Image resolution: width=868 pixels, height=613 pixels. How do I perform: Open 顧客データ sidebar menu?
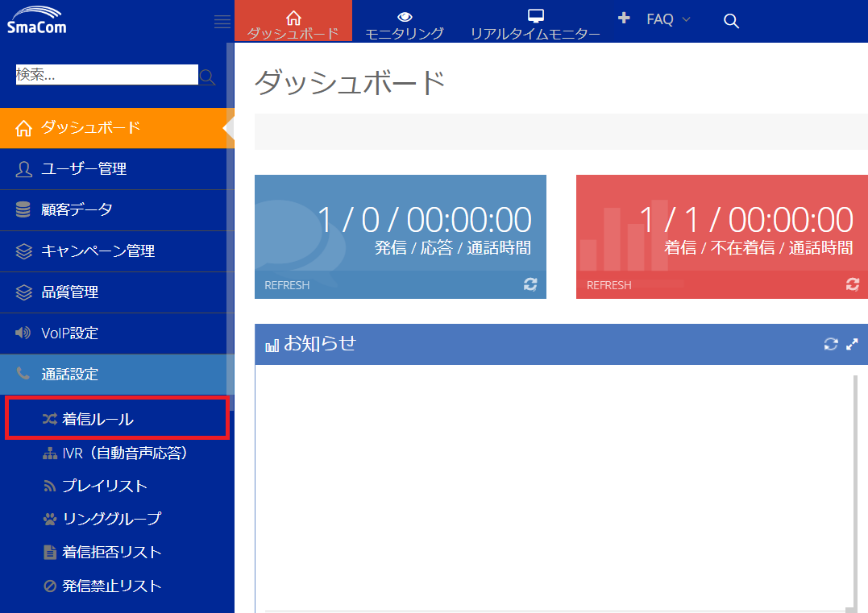pos(117,209)
